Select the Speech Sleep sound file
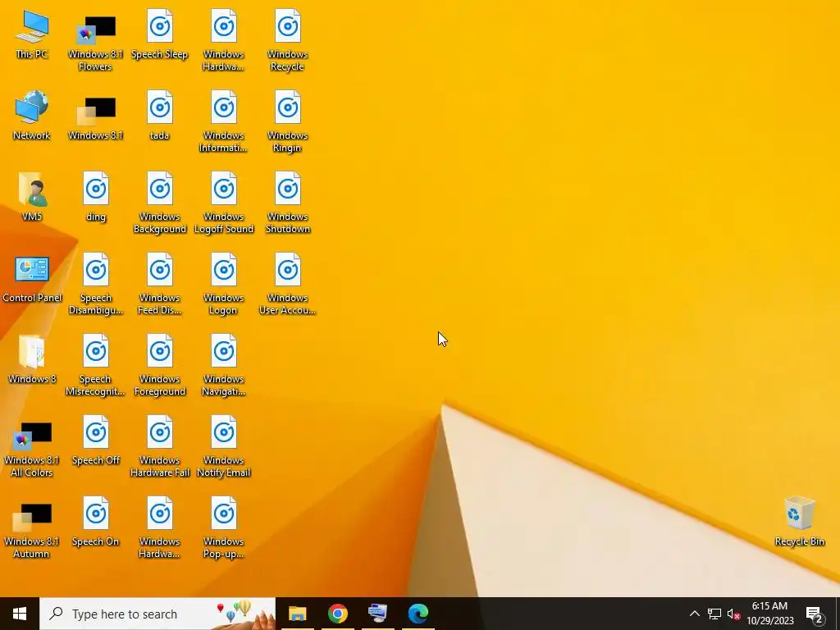Image resolution: width=840 pixels, height=630 pixels. (160, 34)
